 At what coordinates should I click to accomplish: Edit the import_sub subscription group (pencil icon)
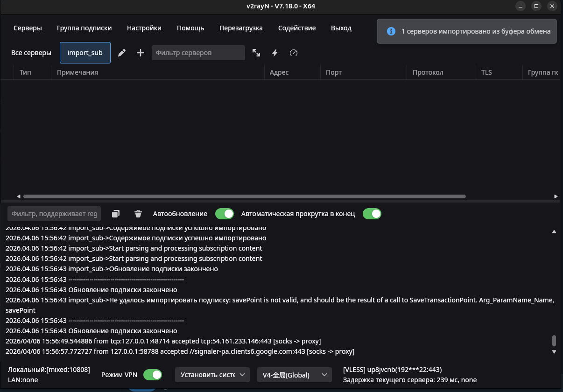122,53
